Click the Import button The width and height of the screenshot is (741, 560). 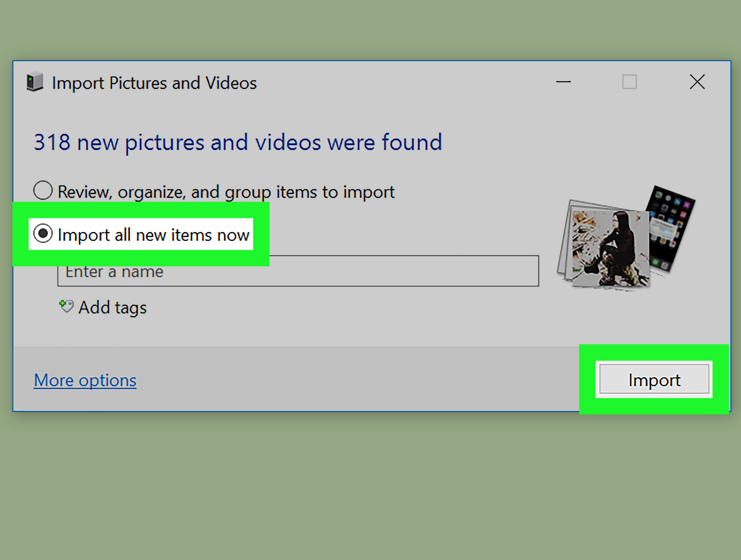[x=654, y=379]
